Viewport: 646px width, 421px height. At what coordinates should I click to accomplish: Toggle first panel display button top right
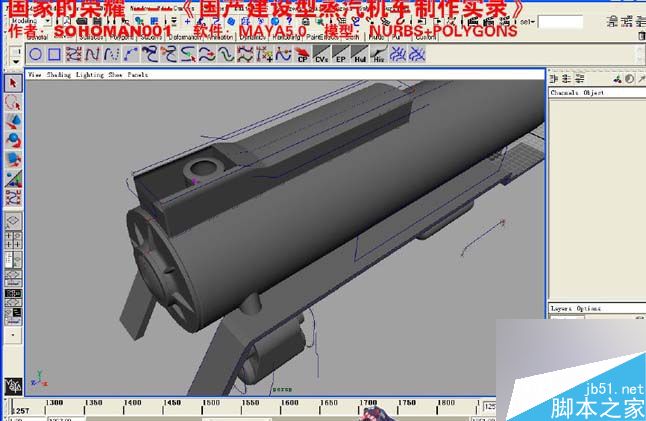(x=612, y=22)
